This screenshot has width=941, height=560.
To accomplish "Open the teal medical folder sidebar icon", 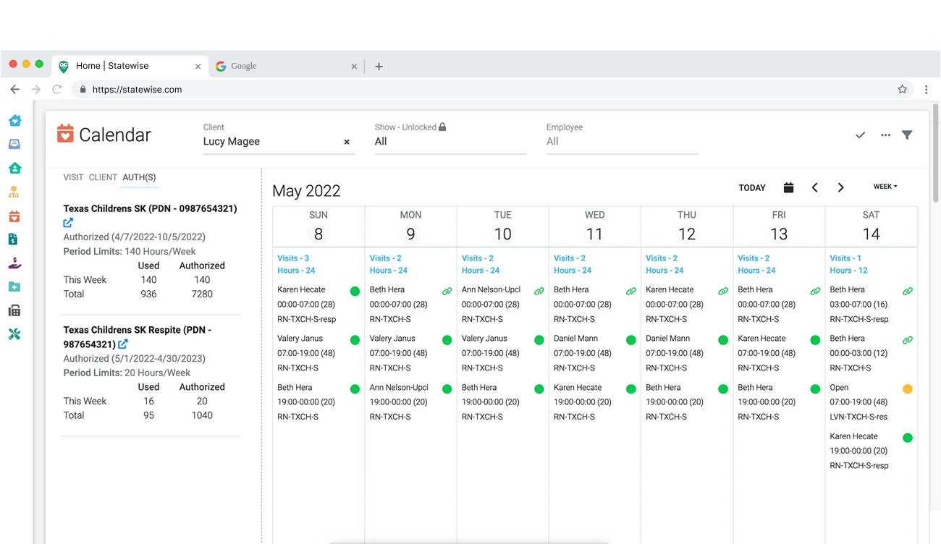I will click(x=14, y=287).
